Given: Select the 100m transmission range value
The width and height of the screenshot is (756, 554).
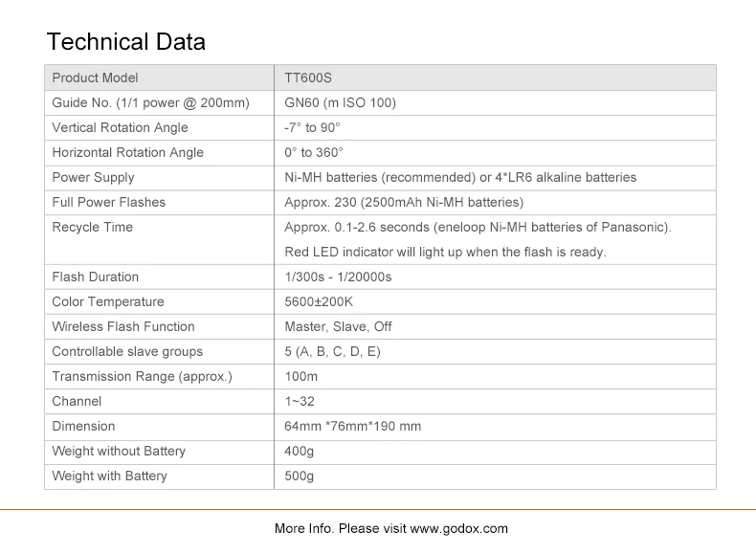Looking at the screenshot, I should 300,376.
